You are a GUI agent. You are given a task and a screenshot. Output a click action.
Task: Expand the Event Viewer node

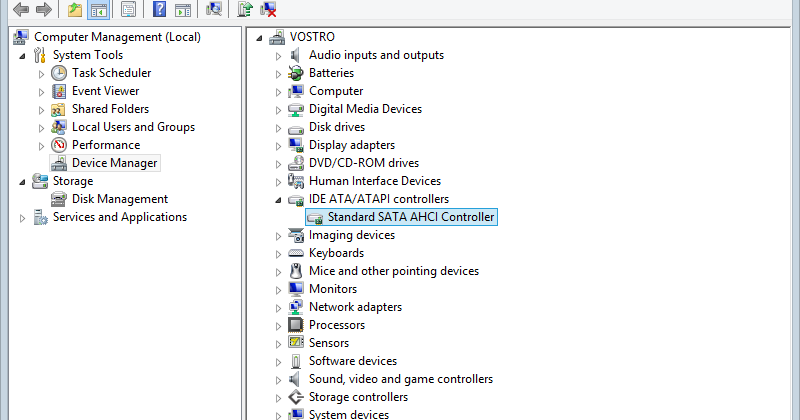tap(41, 92)
